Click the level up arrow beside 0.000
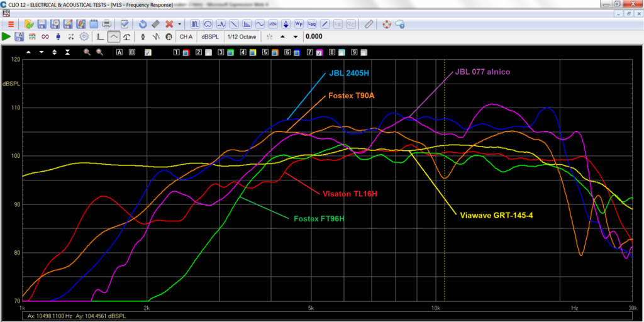 282,36
